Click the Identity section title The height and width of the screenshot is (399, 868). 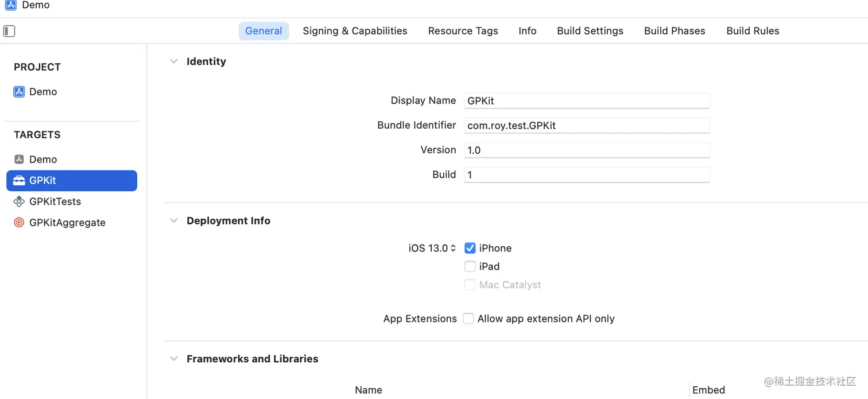pos(206,61)
